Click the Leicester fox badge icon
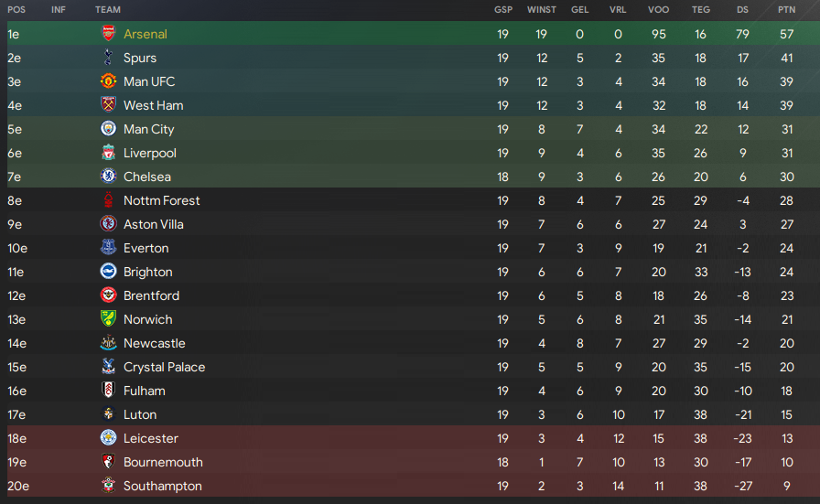 tap(108, 438)
